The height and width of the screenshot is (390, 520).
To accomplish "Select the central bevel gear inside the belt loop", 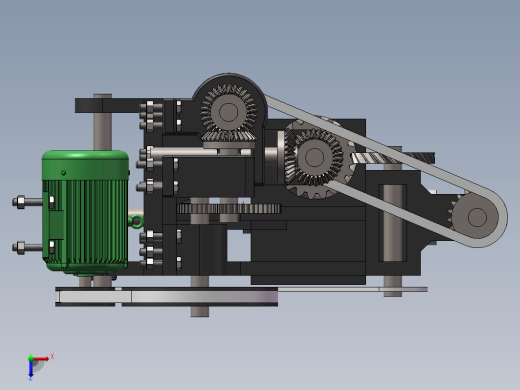I will click(x=314, y=157).
